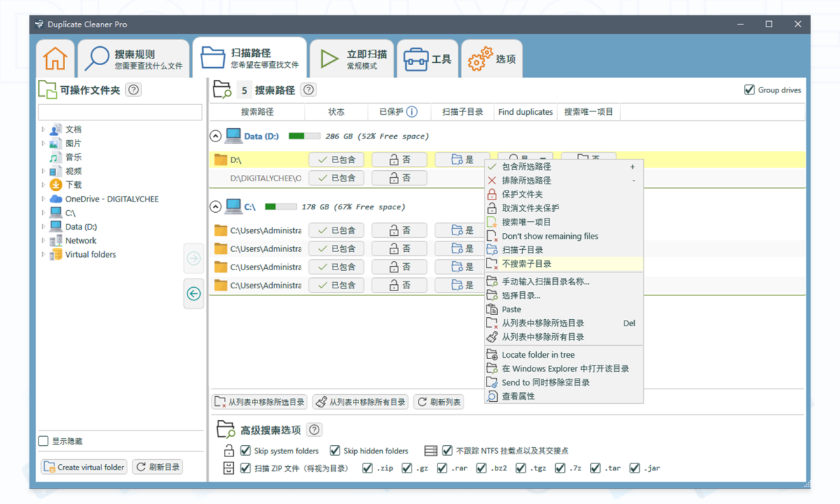Click the Create virtual folder button
This screenshot has width=840, height=504.
point(83,466)
